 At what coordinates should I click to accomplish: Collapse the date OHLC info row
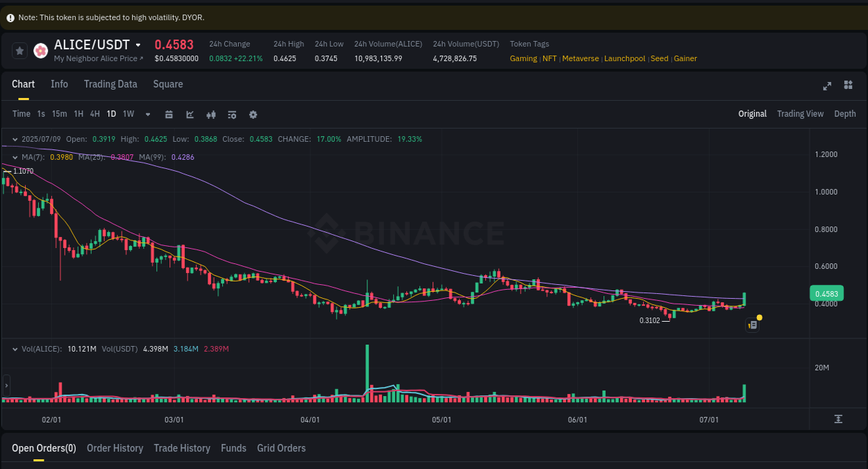click(15, 139)
